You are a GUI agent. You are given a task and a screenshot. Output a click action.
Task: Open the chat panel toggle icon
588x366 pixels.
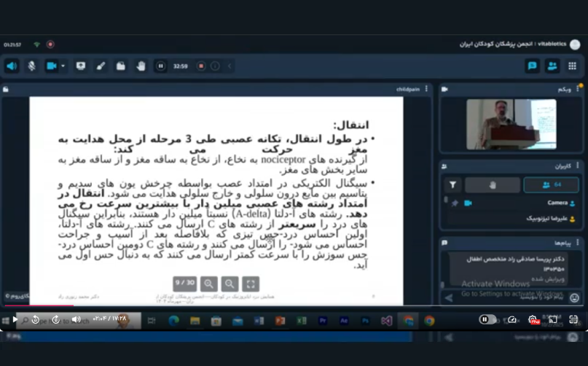[532, 66]
